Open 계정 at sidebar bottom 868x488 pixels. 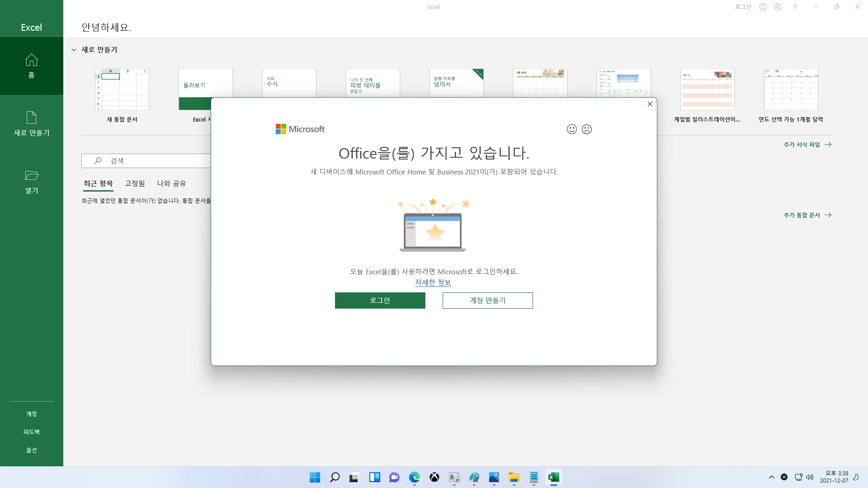pos(31,414)
